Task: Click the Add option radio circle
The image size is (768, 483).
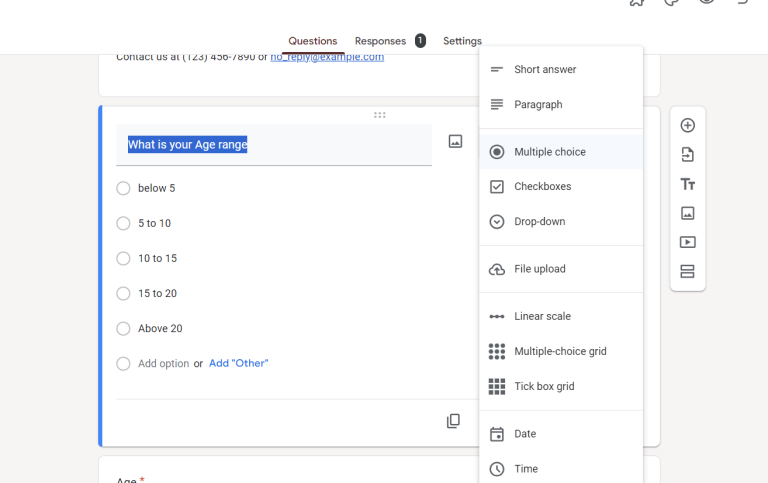Action: click(x=123, y=363)
